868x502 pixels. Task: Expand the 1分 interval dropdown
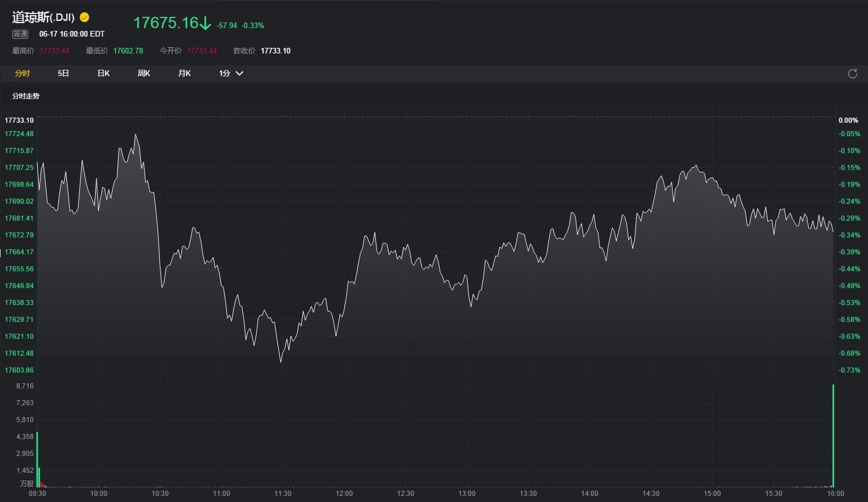(231, 73)
